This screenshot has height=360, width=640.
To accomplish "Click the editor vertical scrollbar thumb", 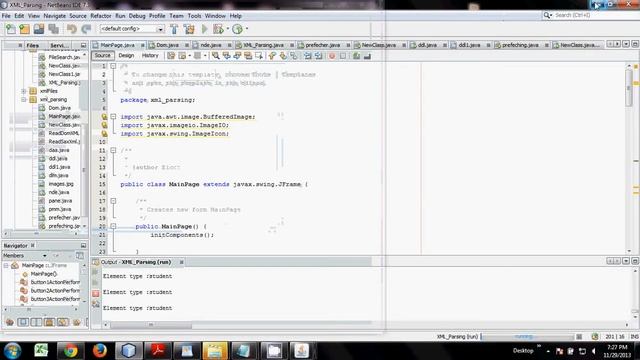I will [x=629, y=88].
